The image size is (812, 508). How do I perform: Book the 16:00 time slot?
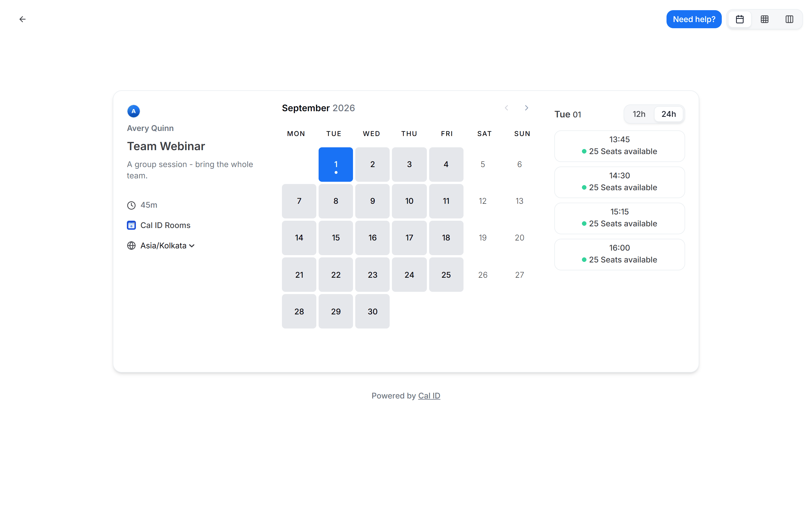(x=619, y=255)
